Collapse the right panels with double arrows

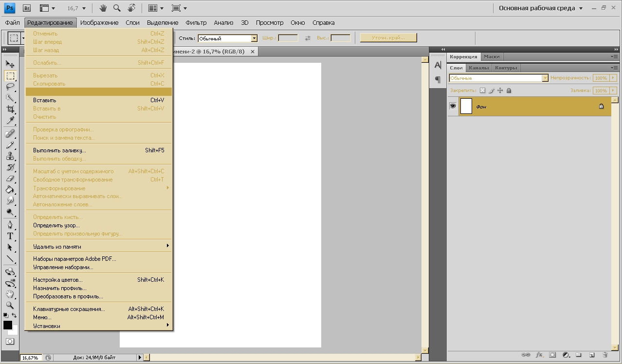tap(616, 49)
